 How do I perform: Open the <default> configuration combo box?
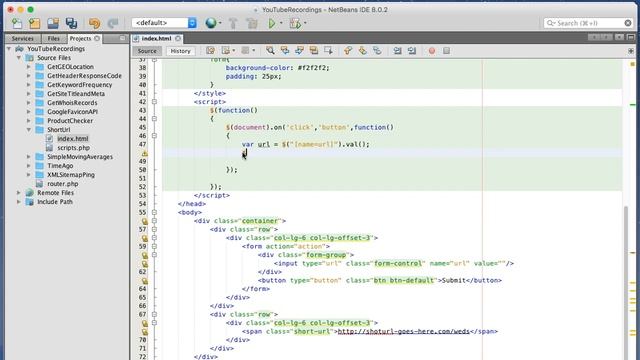[x=164, y=23]
